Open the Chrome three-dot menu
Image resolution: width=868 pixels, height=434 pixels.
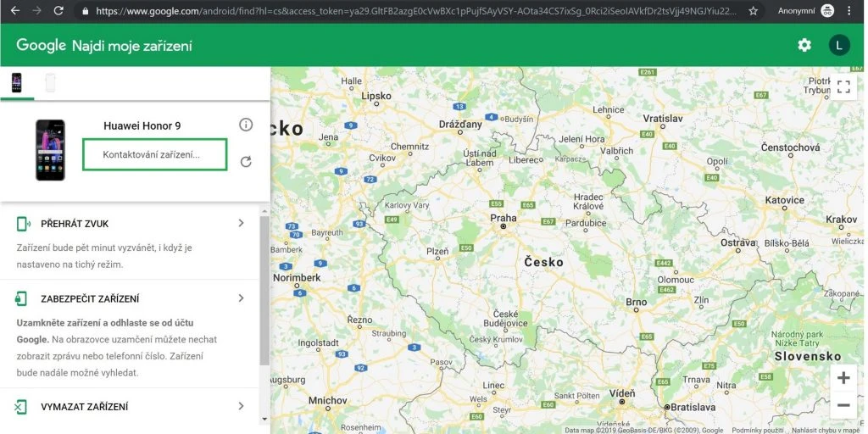coord(849,11)
